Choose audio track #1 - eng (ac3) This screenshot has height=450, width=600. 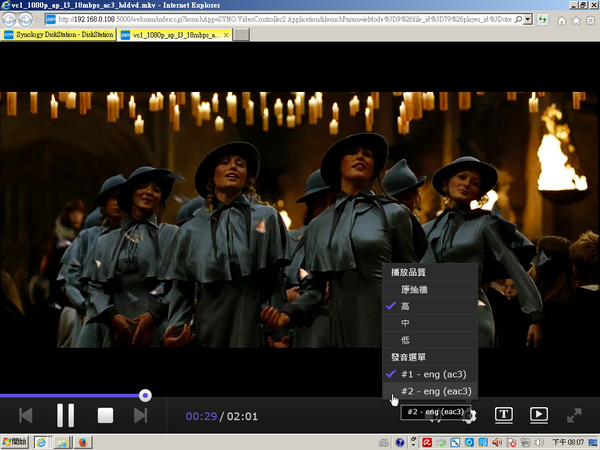pyautogui.click(x=430, y=374)
